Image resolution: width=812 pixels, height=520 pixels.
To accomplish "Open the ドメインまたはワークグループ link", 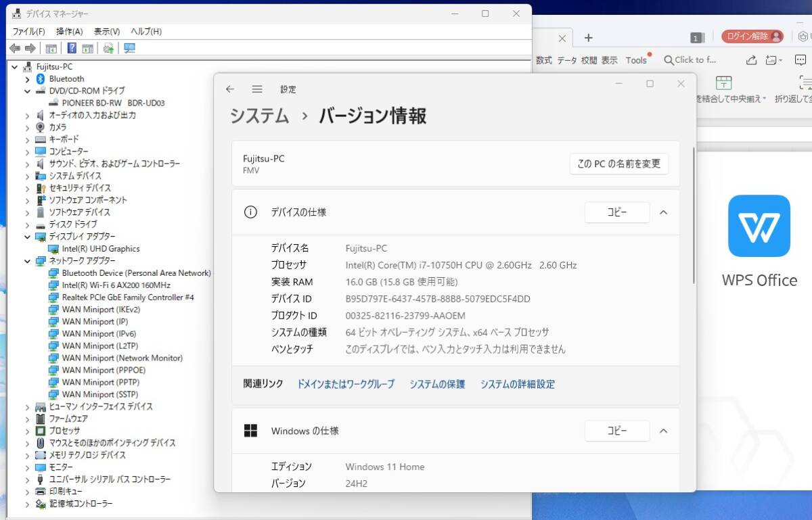I will point(346,384).
